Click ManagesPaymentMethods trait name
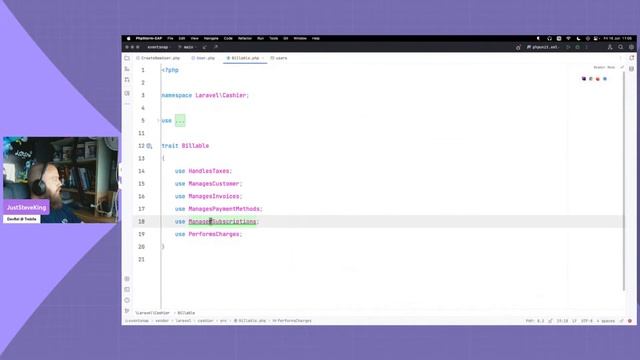The width and height of the screenshot is (640, 360). (224, 209)
